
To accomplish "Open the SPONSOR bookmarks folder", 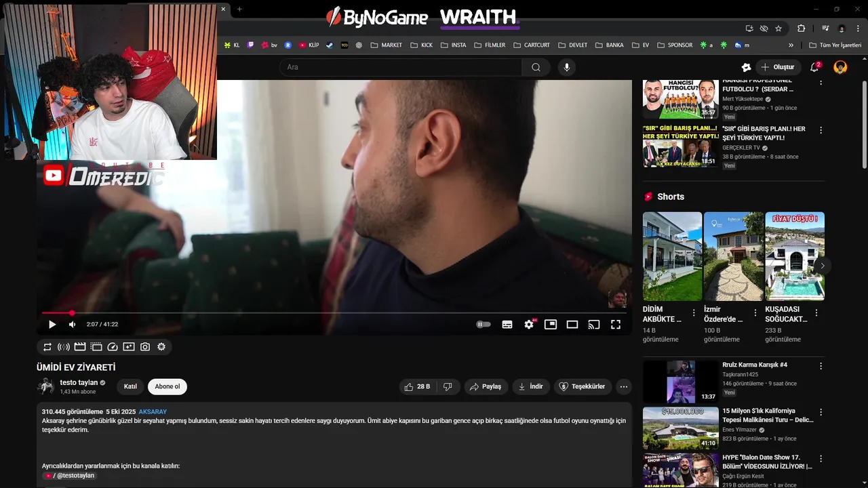I will pyautogui.click(x=675, y=45).
